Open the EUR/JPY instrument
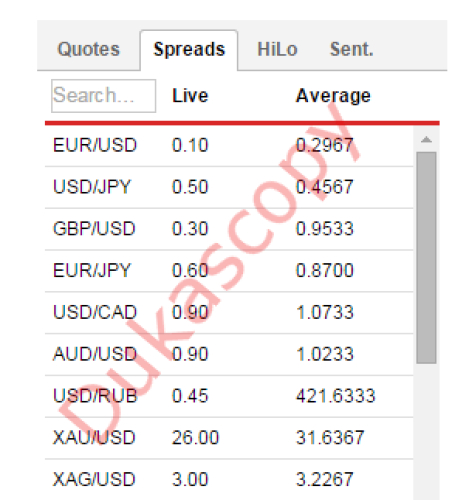 (x=229, y=271)
